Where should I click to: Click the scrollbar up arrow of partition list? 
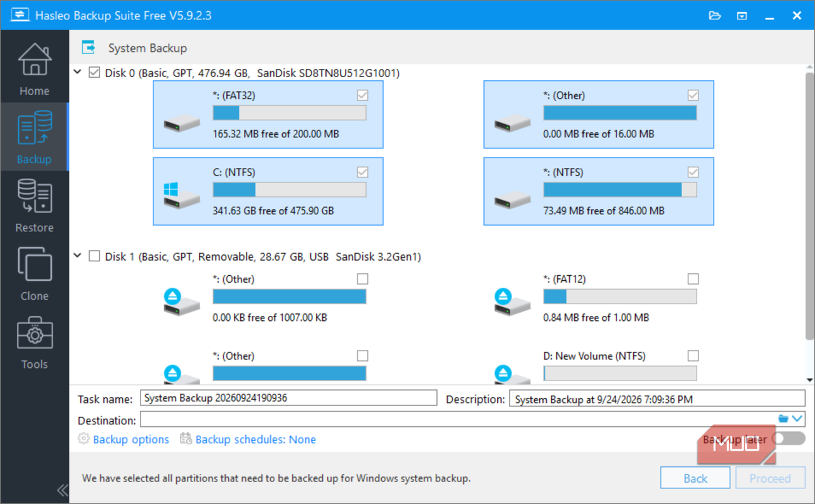point(809,68)
